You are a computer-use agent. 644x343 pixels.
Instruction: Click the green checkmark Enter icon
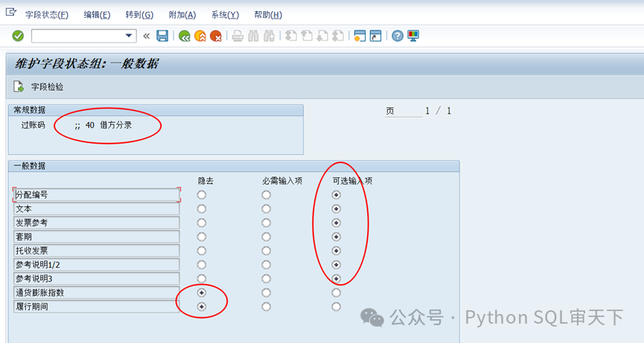[x=18, y=36]
